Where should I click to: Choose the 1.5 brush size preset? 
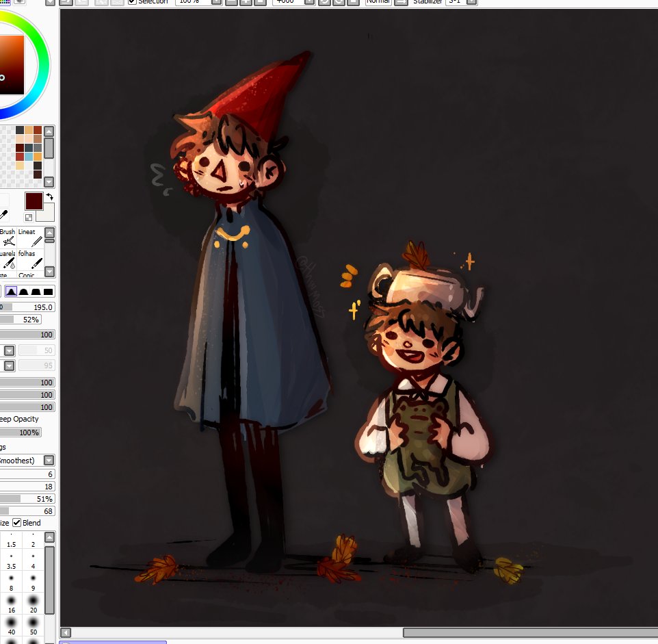tap(12, 541)
